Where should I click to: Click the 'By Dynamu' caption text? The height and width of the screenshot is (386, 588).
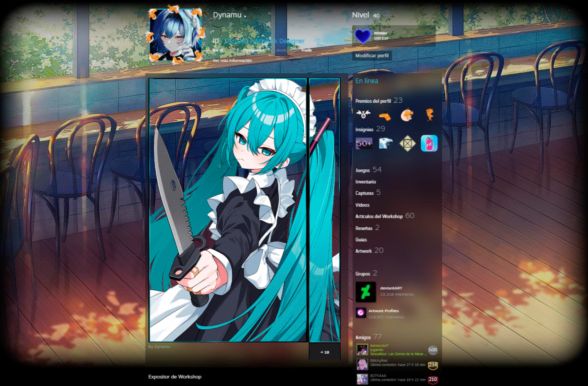tap(159, 347)
